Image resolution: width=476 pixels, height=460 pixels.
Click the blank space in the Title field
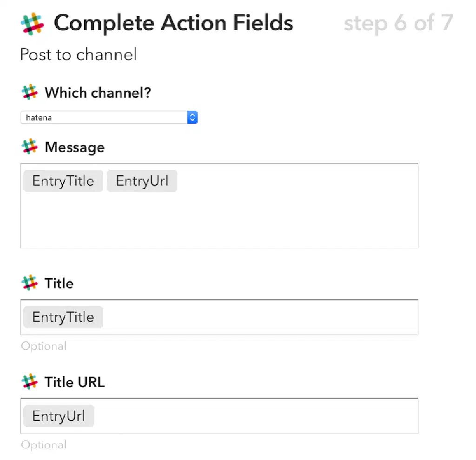pyautogui.click(x=260, y=317)
